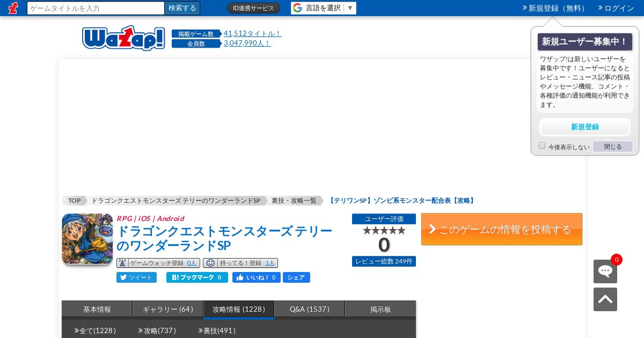
Task: Click このゲームの情報を投稿する button
Action: [x=502, y=229]
